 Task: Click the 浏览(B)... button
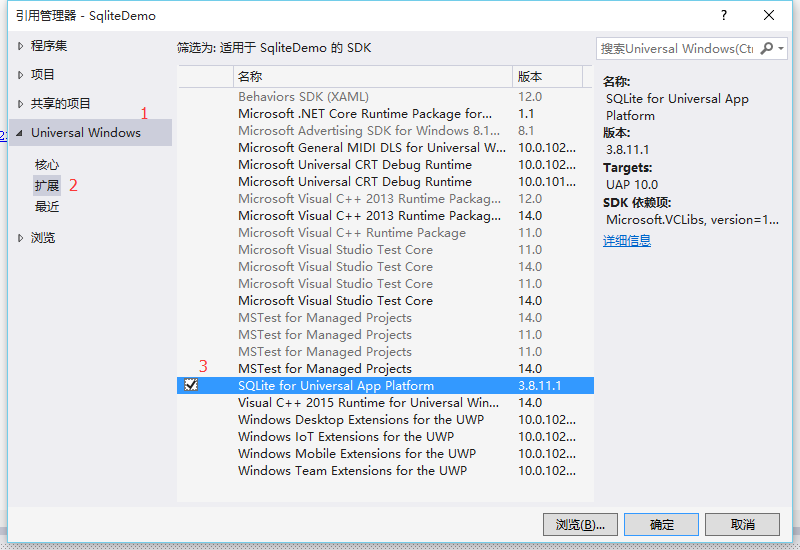pyautogui.click(x=580, y=524)
